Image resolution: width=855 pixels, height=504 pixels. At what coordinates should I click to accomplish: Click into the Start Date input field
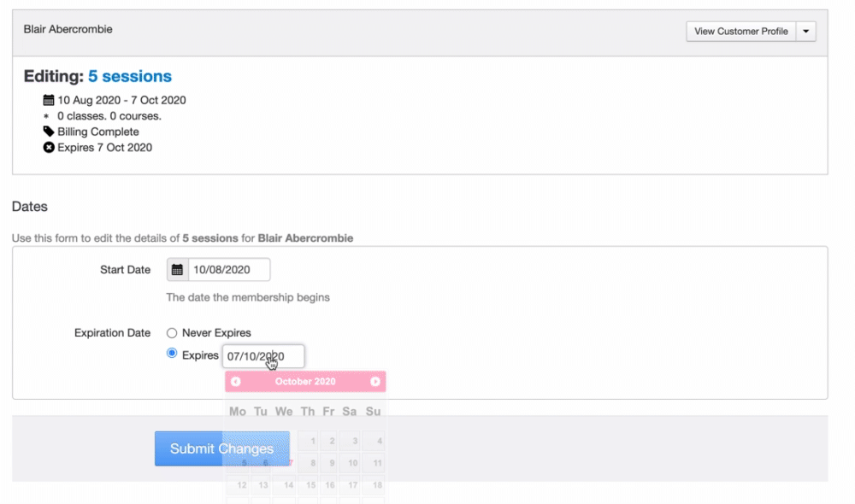coord(228,270)
